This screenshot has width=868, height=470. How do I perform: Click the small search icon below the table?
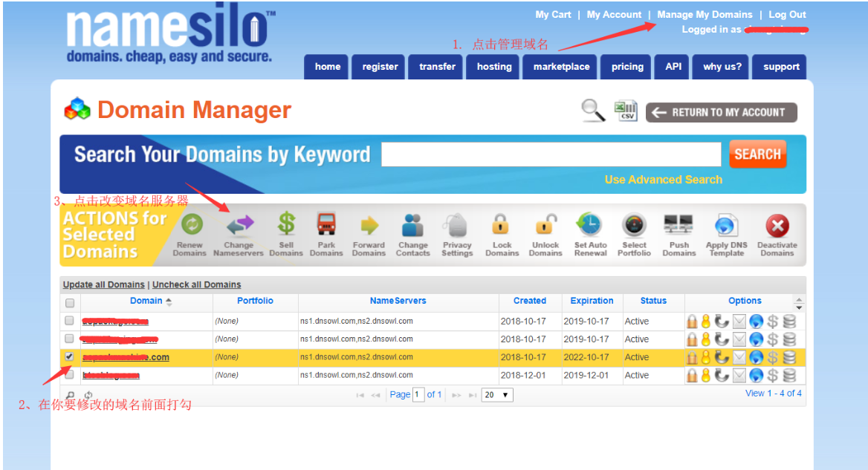click(x=71, y=395)
